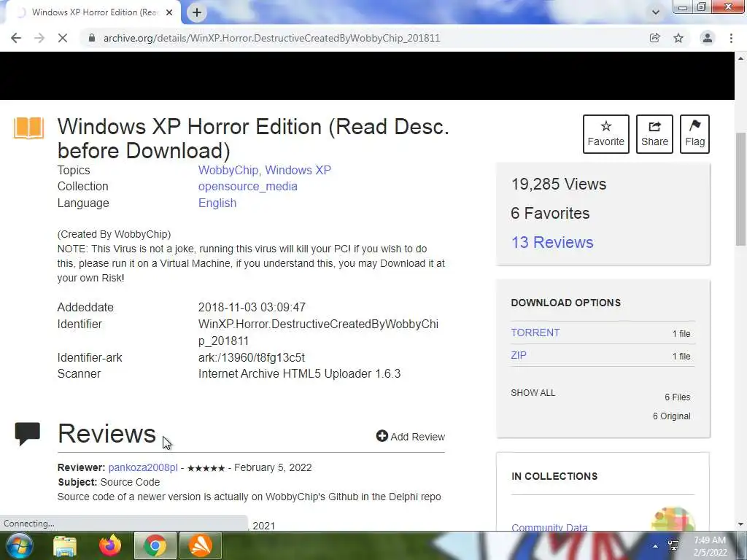Open the orange Avast taskbar app

(201, 545)
